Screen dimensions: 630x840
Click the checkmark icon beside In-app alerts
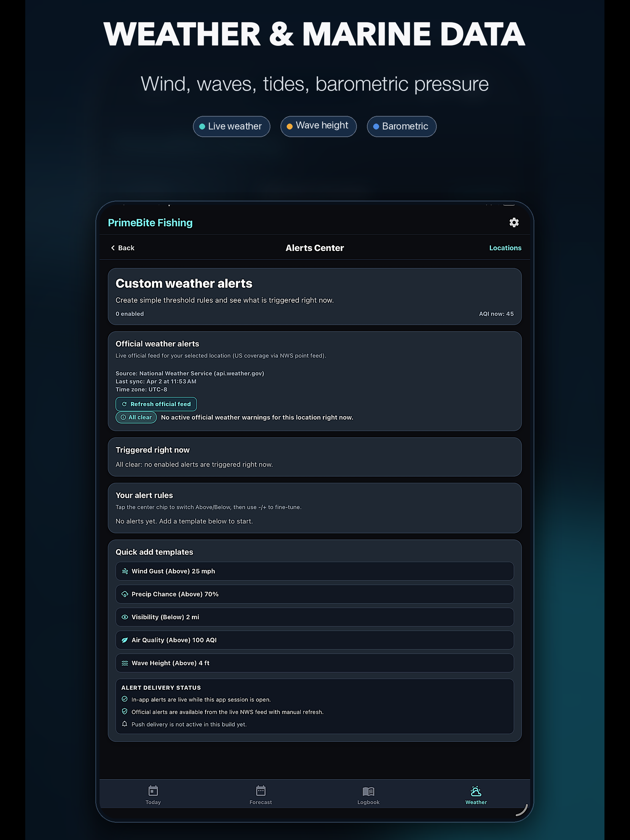pyautogui.click(x=125, y=699)
